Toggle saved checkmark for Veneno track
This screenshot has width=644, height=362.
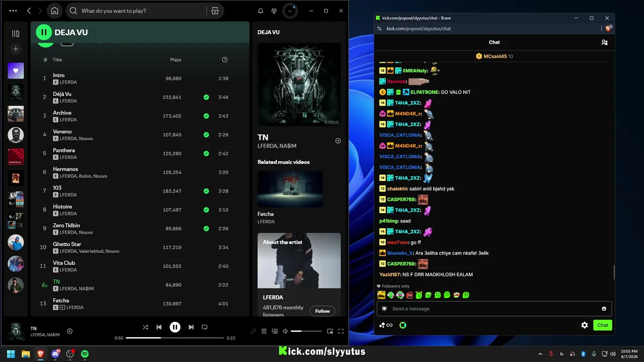206,135
